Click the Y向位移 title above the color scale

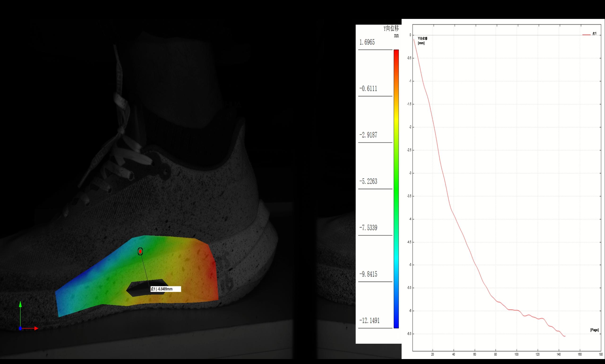[391, 29]
